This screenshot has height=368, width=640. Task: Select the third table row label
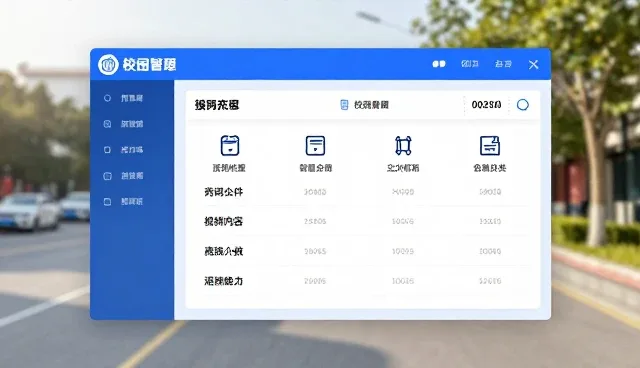click(224, 251)
